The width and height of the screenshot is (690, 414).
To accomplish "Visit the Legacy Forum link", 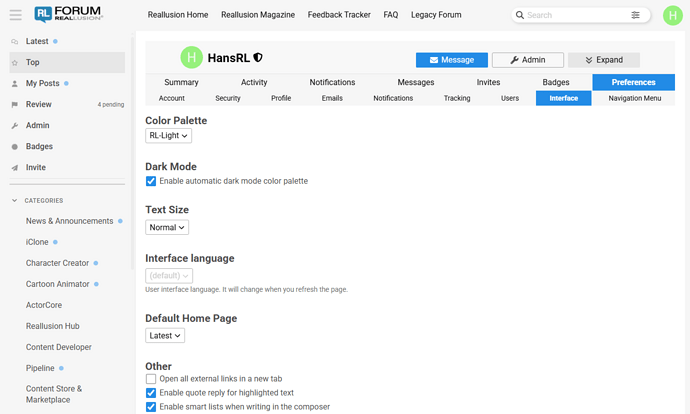I will (436, 15).
